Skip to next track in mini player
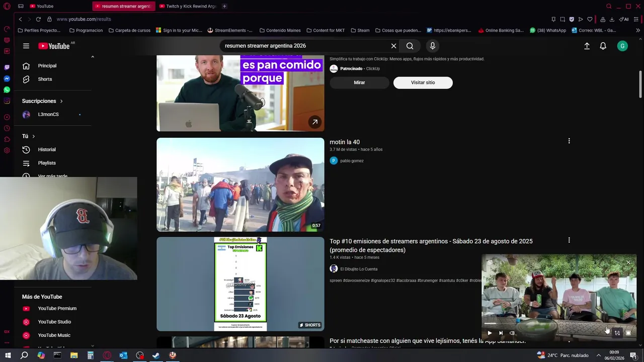 click(x=501, y=333)
